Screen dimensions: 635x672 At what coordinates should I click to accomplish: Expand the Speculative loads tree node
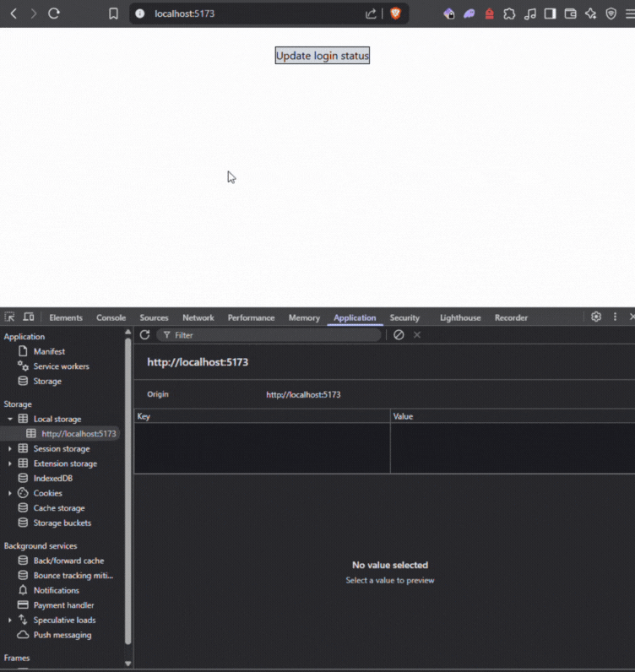pos(10,621)
